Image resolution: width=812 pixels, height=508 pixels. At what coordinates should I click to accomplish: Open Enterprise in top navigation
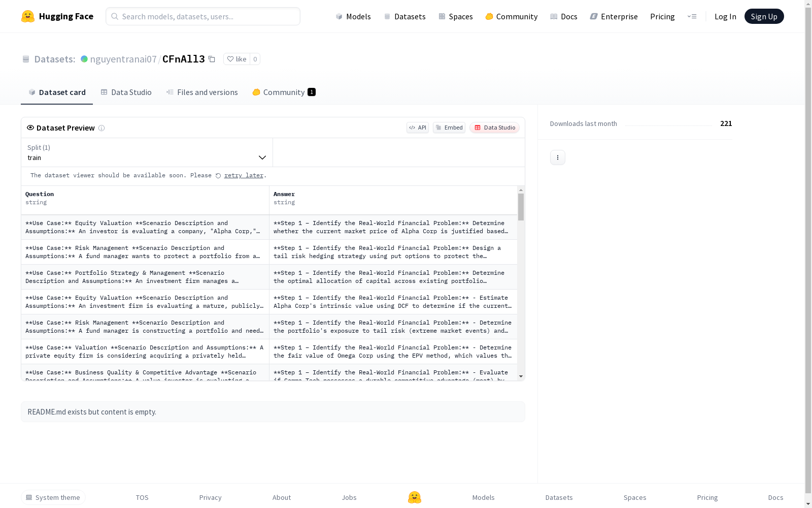[614, 16]
